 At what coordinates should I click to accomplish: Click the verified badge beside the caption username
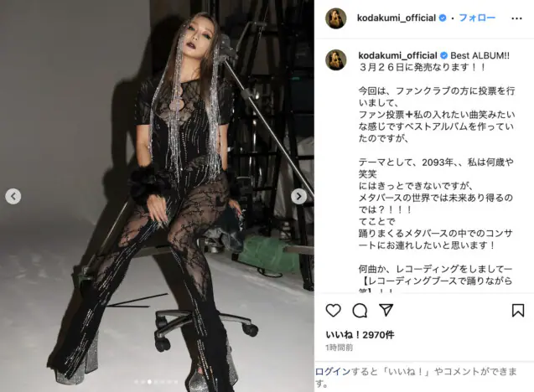click(x=443, y=55)
